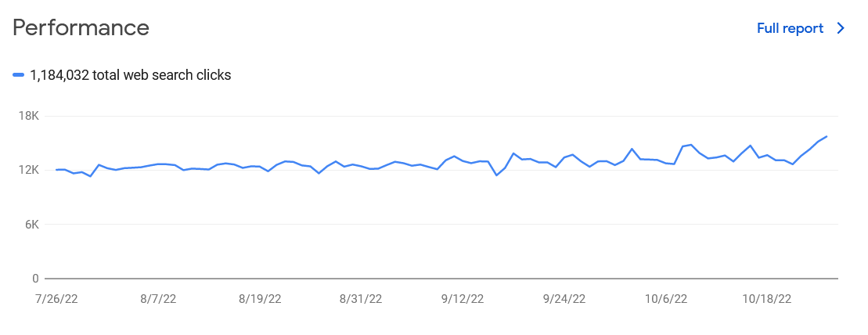The image size is (868, 335).
Task: Click the 9/24/22 date on the x-axis
Action: point(564,299)
